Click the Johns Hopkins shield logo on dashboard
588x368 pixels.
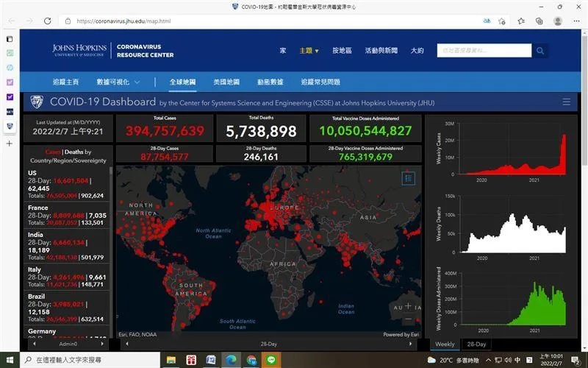(36, 102)
